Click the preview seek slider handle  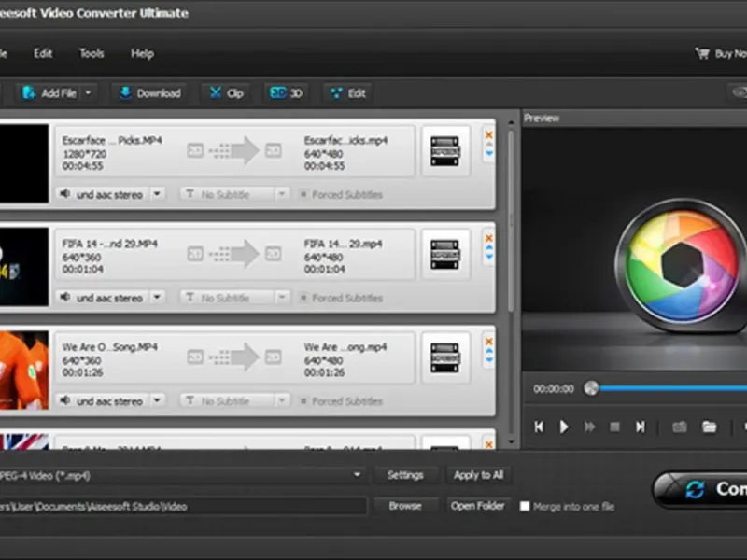[590, 388]
